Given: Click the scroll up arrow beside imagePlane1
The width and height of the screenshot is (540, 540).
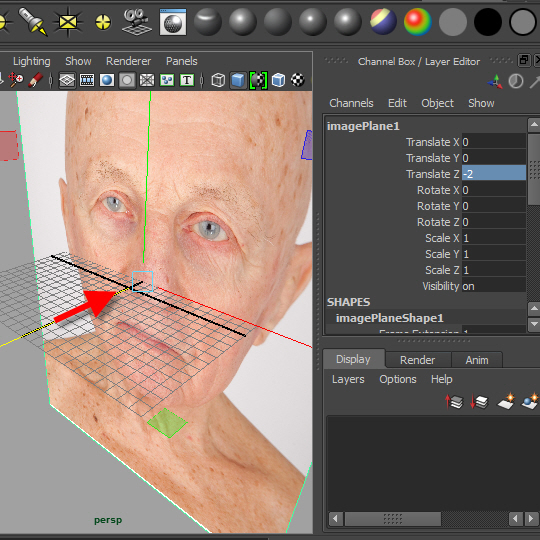Looking at the screenshot, I should click(534, 125).
